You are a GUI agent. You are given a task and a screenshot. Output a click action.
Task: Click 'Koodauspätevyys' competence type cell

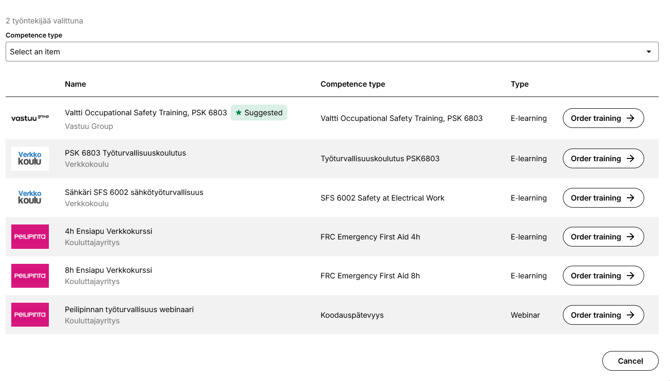(x=352, y=315)
